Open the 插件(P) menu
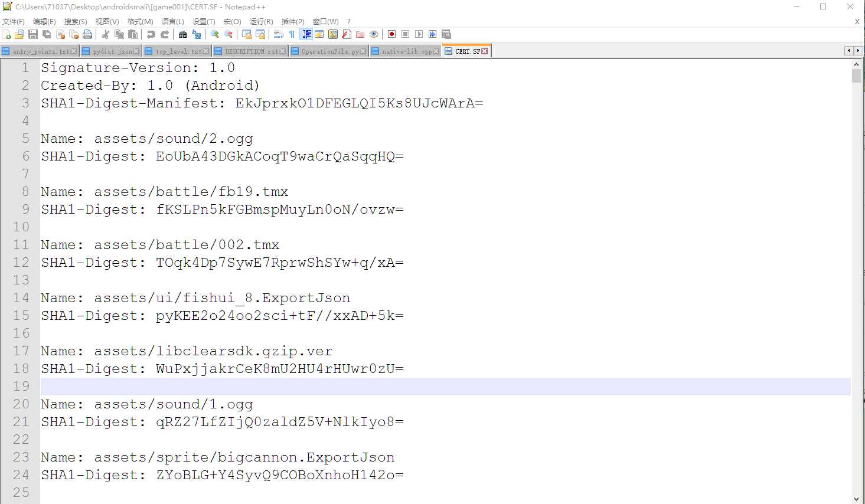 click(x=293, y=21)
